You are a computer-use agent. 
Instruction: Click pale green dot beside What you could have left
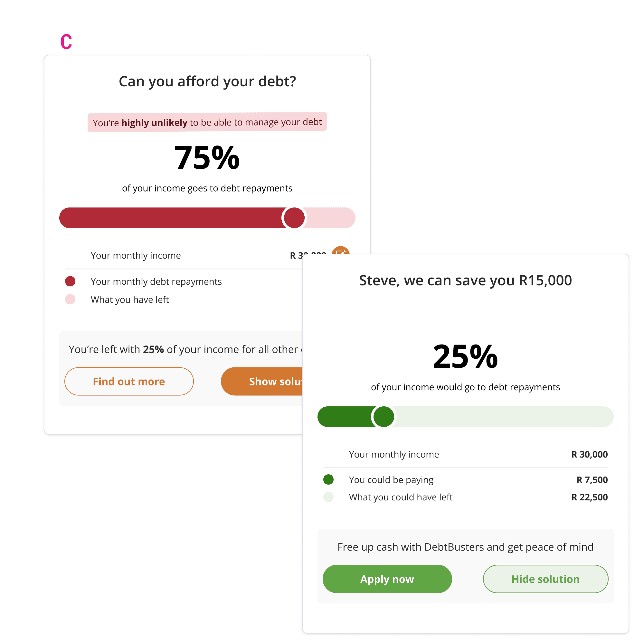(328, 497)
